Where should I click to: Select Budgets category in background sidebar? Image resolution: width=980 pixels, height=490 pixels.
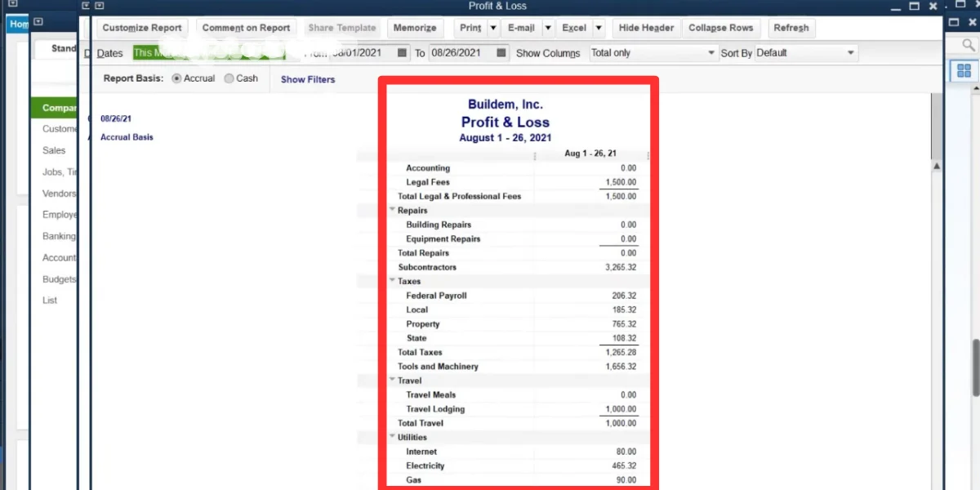pyautogui.click(x=60, y=278)
